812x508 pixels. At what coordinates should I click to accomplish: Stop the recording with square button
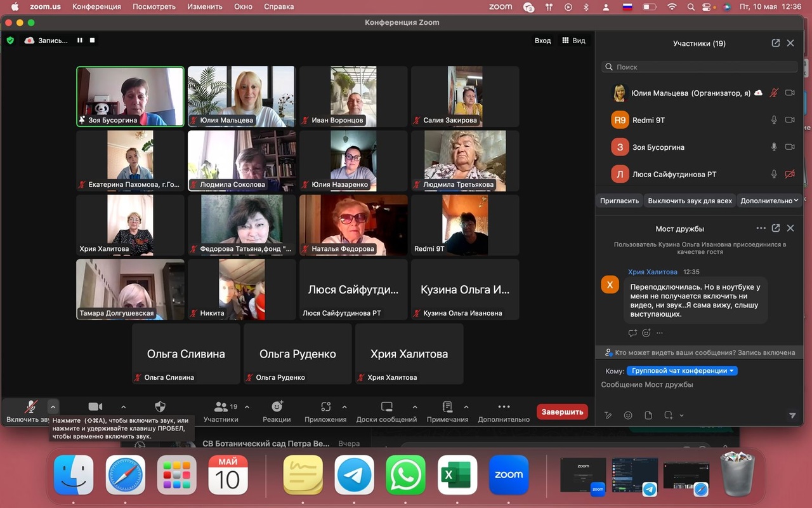pos(92,40)
